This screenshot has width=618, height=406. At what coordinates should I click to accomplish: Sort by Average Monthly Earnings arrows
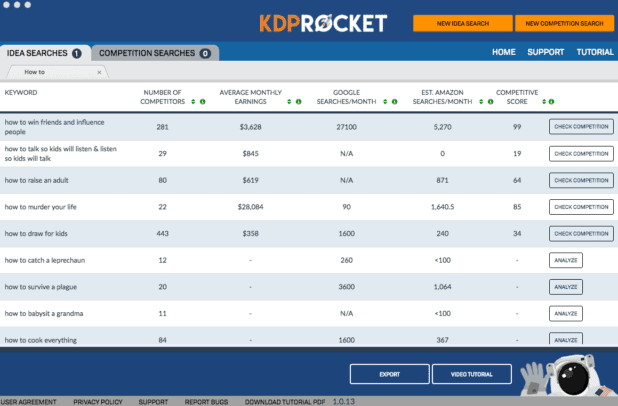pyautogui.click(x=289, y=102)
